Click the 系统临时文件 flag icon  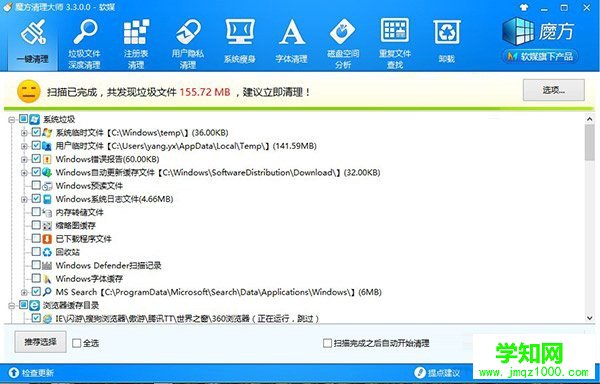coord(47,133)
